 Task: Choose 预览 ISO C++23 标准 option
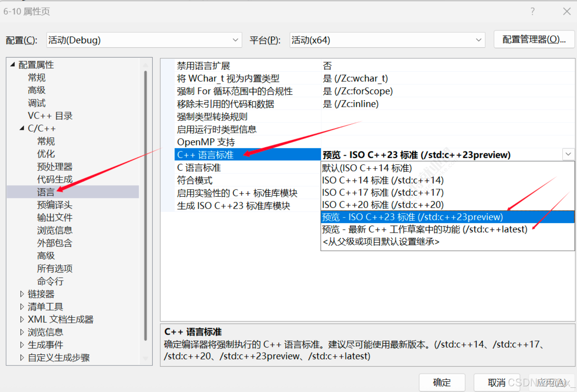[447, 217]
